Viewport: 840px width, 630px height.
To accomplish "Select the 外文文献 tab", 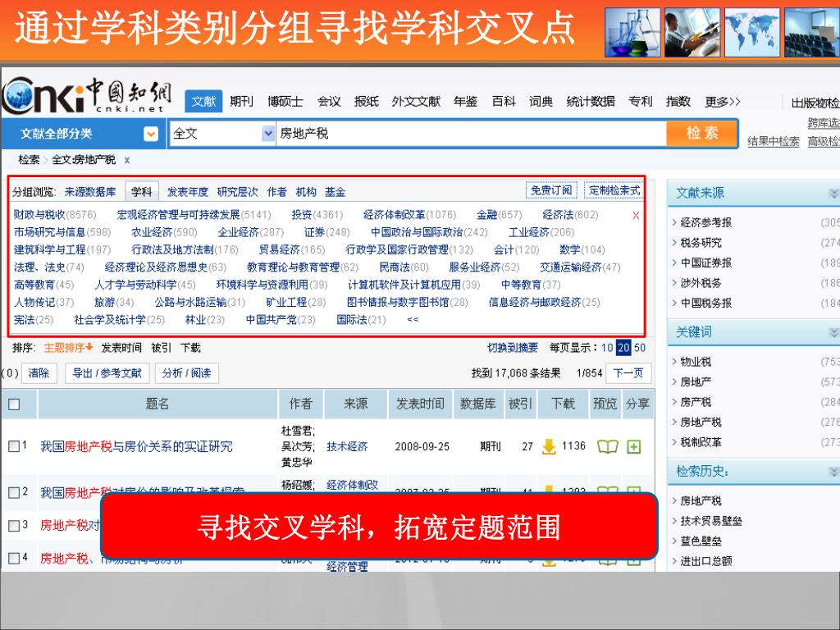I will [x=416, y=101].
